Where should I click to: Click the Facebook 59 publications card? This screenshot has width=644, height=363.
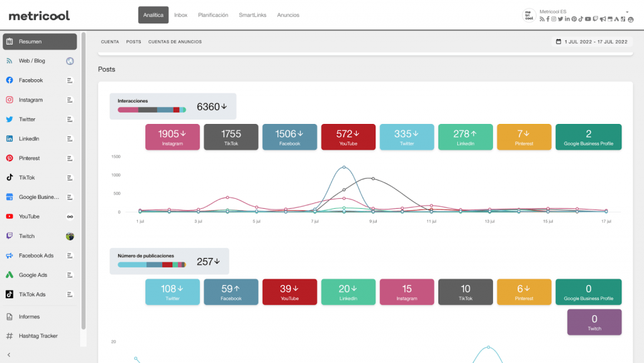(231, 292)
